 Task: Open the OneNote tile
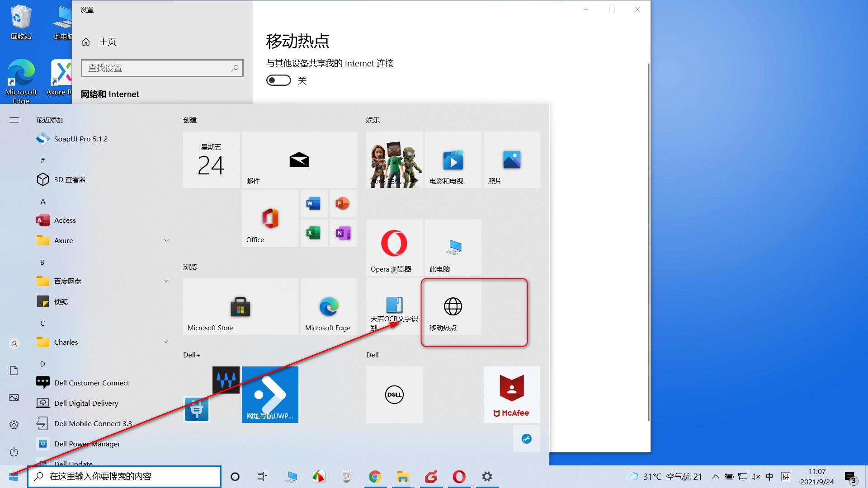tap(343, 233)
